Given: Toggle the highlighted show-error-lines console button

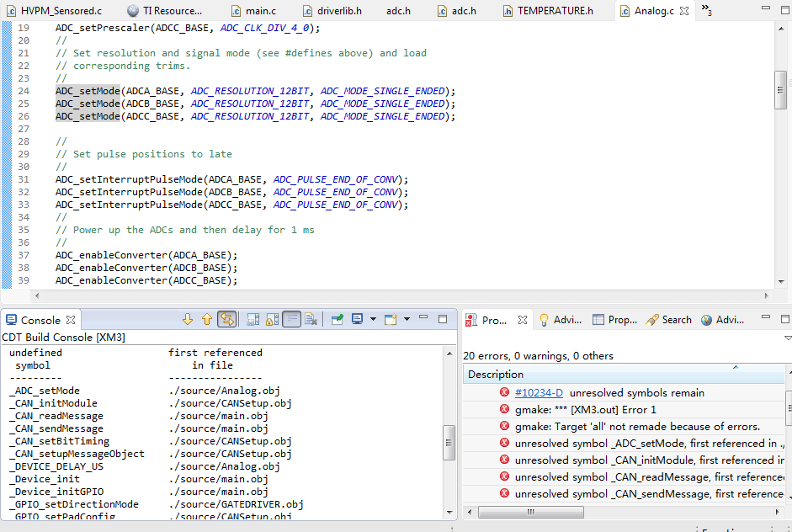Looking at the screenshot, I should (226, 320).
